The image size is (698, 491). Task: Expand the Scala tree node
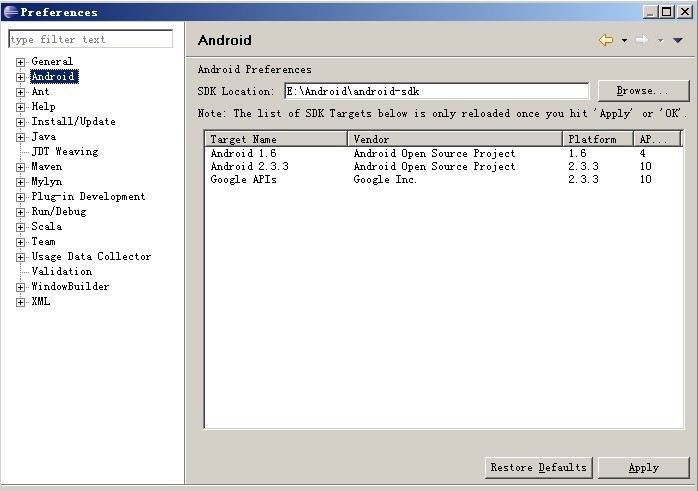tap(20, 227)
